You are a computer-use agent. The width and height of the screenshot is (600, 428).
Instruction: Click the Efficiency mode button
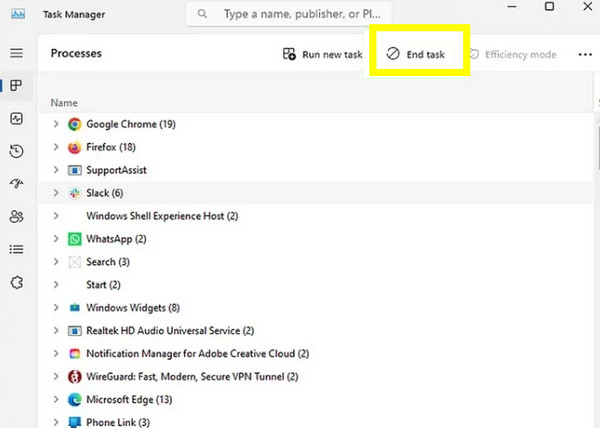(x=513, y=54)
